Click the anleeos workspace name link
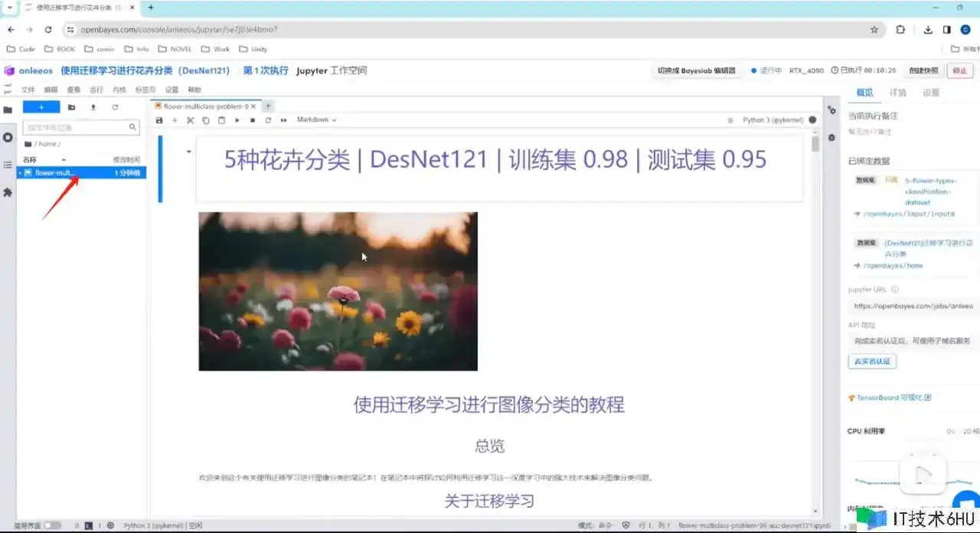 (x=35, y=70)
